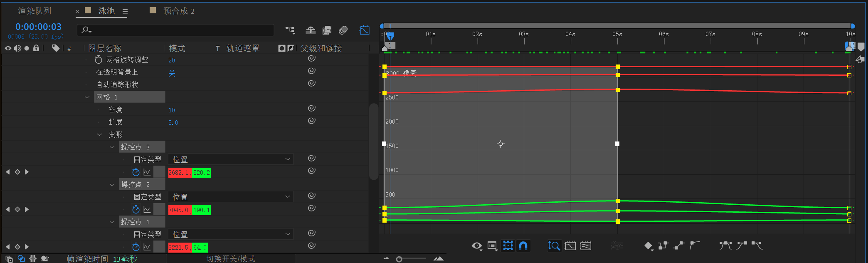Open 固定类型 dropdown under 操控点 3
Viewport: 868px width, 263px height.
[231, 159]
